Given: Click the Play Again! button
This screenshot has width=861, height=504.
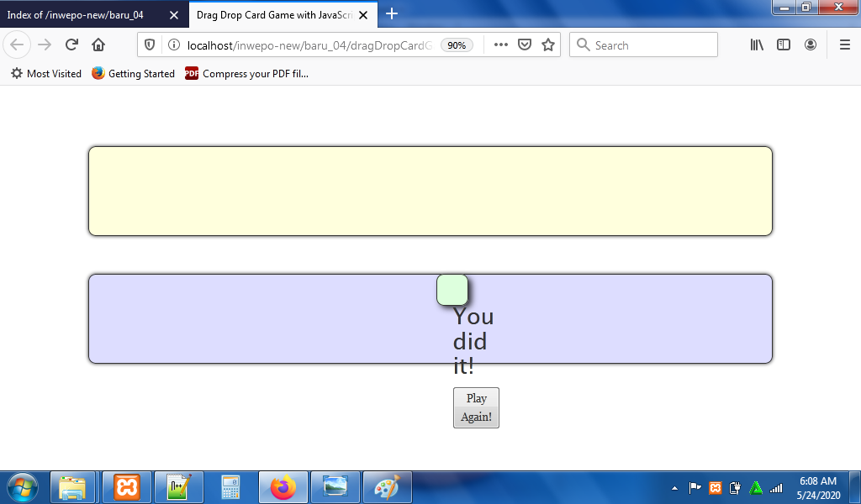Looking at the screenshot, I should point(476,407).
